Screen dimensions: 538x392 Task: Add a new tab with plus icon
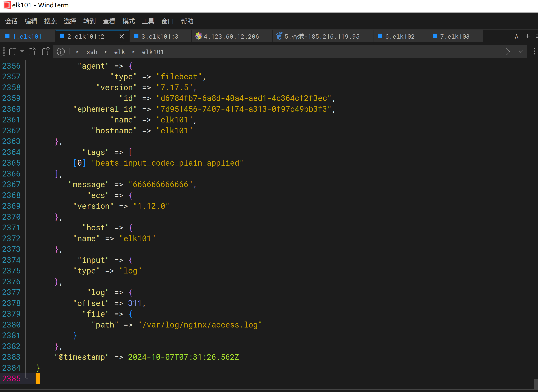[528, 36]
